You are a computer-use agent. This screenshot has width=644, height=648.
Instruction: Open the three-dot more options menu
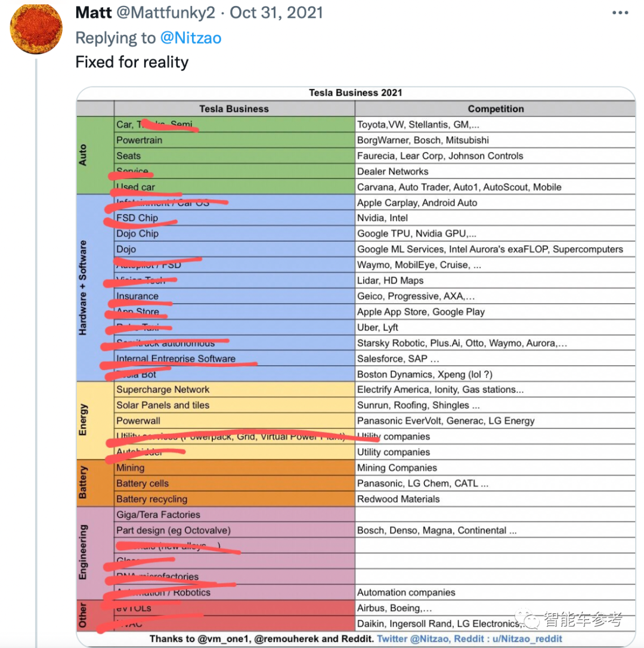(622, 13)
